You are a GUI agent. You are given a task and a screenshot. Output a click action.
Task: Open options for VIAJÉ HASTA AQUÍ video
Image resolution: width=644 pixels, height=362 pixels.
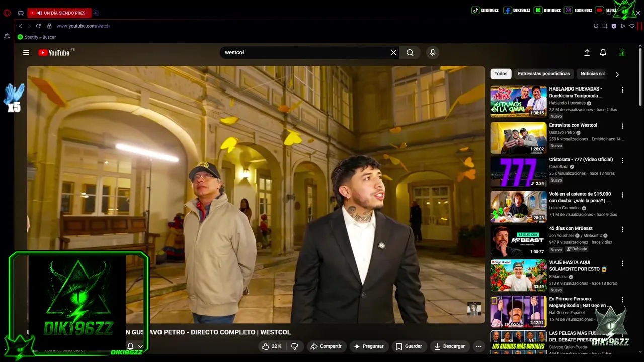(622, 263)
